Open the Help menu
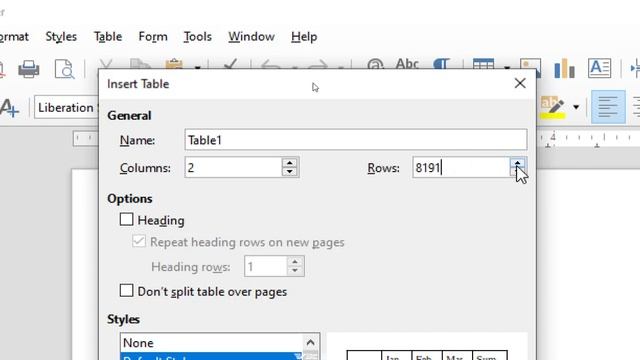 coord(304,37)
